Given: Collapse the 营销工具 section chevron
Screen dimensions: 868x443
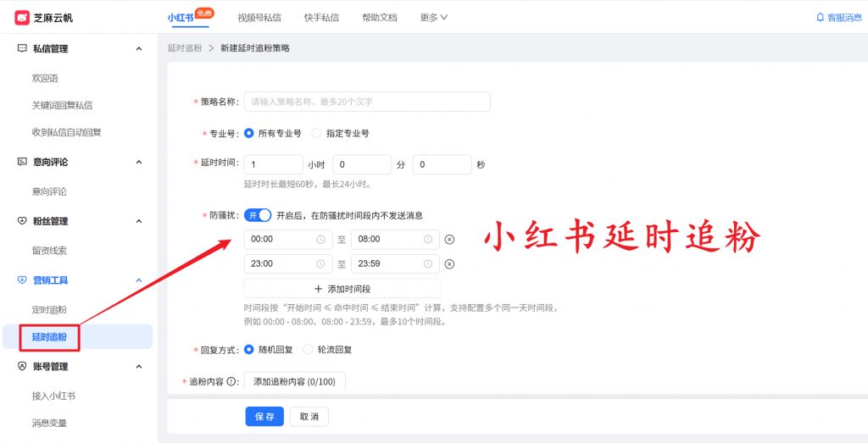Looking at the screenshot, I should click(x=139, y=280).
